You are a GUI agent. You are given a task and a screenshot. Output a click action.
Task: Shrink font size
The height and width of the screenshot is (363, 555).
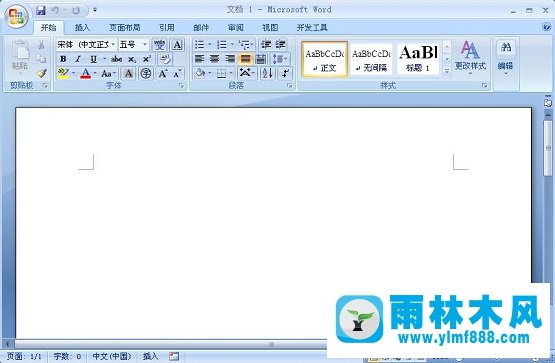[x=178, y=73]
